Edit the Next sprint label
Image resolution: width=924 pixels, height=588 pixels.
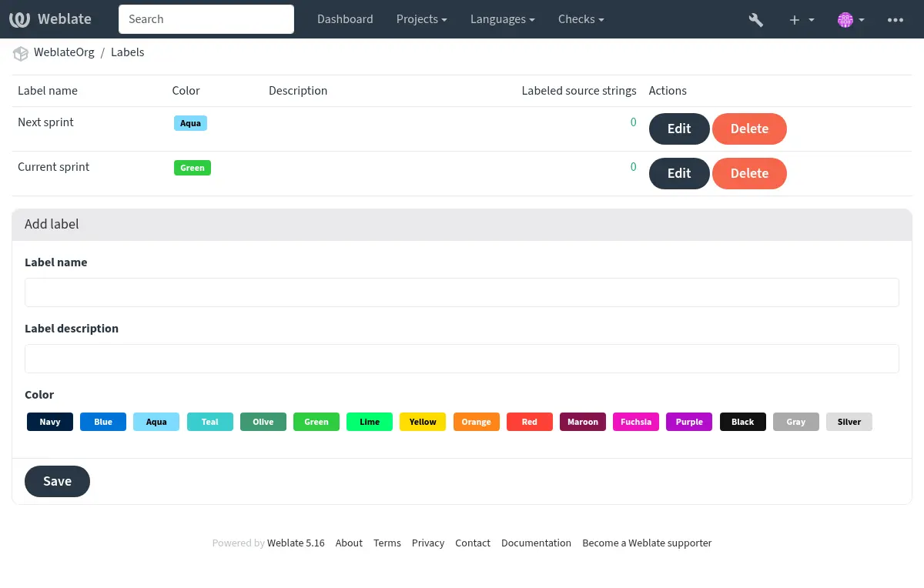pyautogui.click(x=678, y=129)
